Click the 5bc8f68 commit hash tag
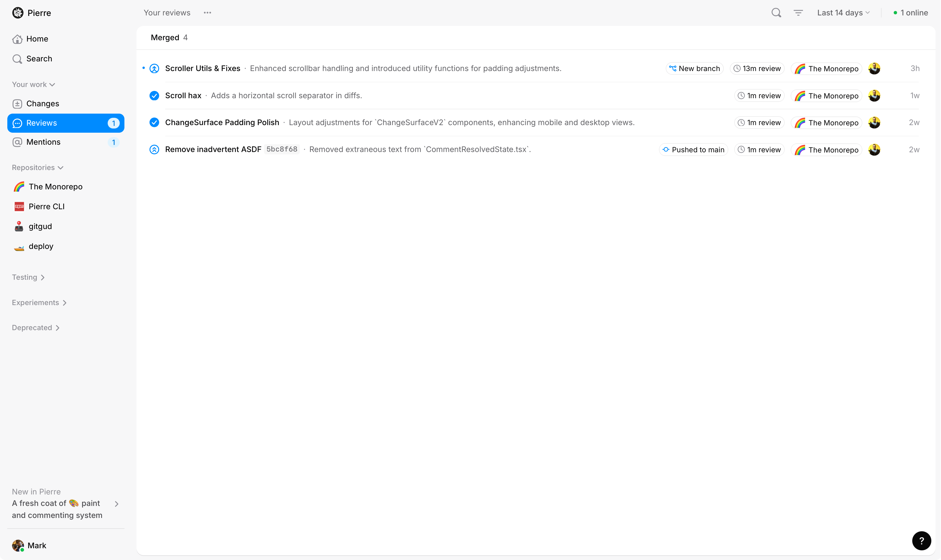Image resolution: width=941 pixels, height=560 pixels. coord(282,149)
